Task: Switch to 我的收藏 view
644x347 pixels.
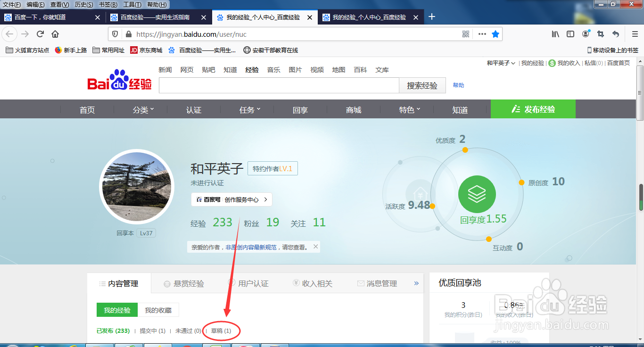Action: coord(158,310)
